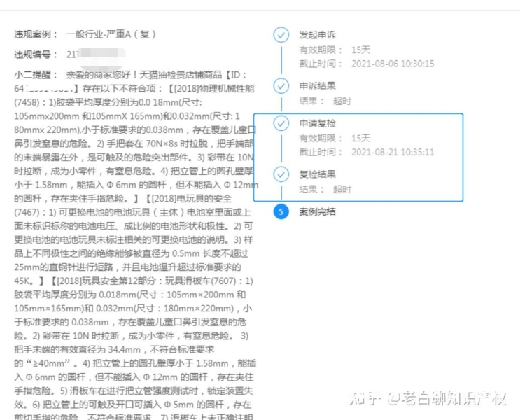Screen dimensions: 520x420
Task: Click the 发起申诉 step checkmark icon
Action: pyautogui.click(x=281, y=35)
